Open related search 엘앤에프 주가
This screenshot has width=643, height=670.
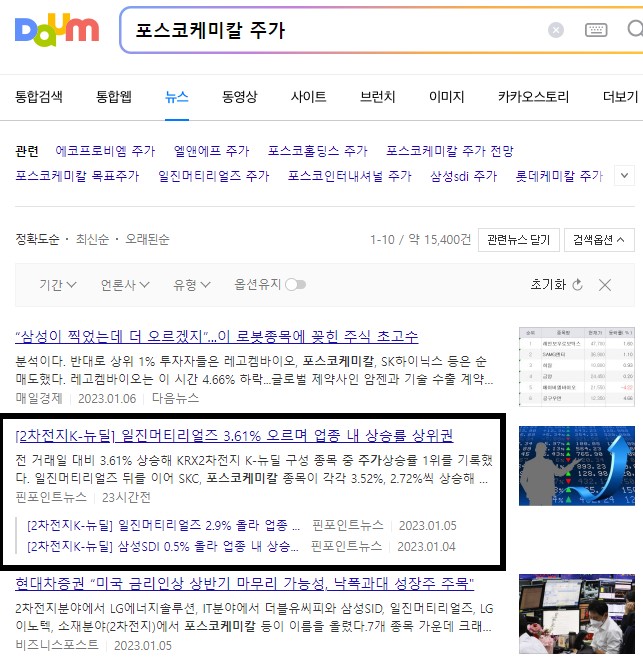coord(211,151)
